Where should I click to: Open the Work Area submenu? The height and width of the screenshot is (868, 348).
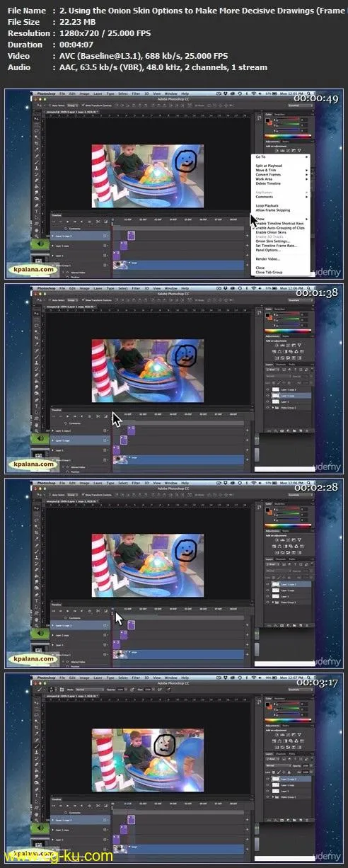click(281, 179)
